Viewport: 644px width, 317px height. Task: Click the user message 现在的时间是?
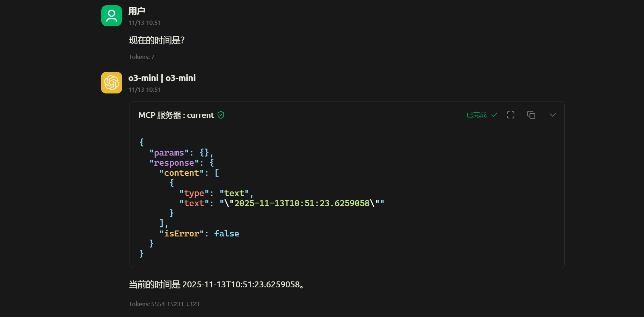click(156, 40)
